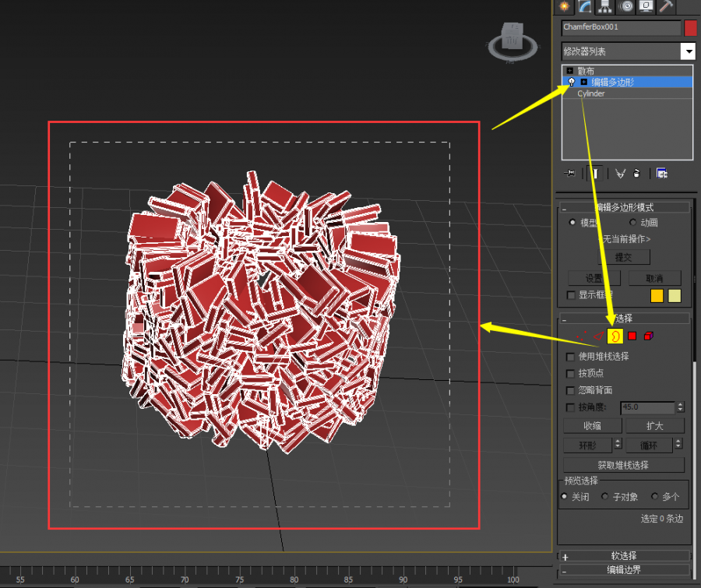The height and width of the screenshot is (588, 701).
Task: Open the Motion panel icon
Action: [625, 7]
